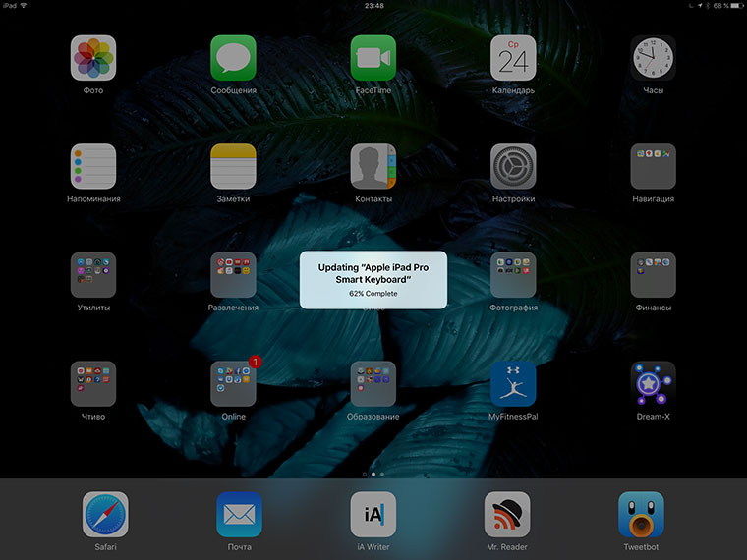Open the Фотография folder

(x=513, y=275)
